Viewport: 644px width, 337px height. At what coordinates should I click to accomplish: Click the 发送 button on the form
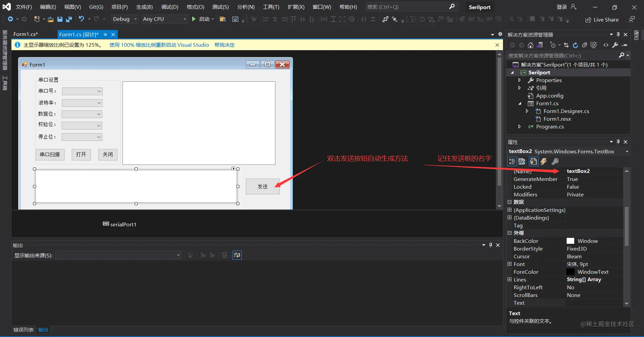tap(263, 186)
